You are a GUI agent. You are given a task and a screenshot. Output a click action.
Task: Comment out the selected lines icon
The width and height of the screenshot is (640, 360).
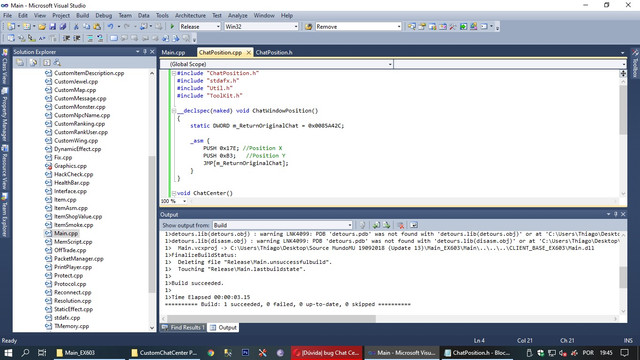[90, 38]
